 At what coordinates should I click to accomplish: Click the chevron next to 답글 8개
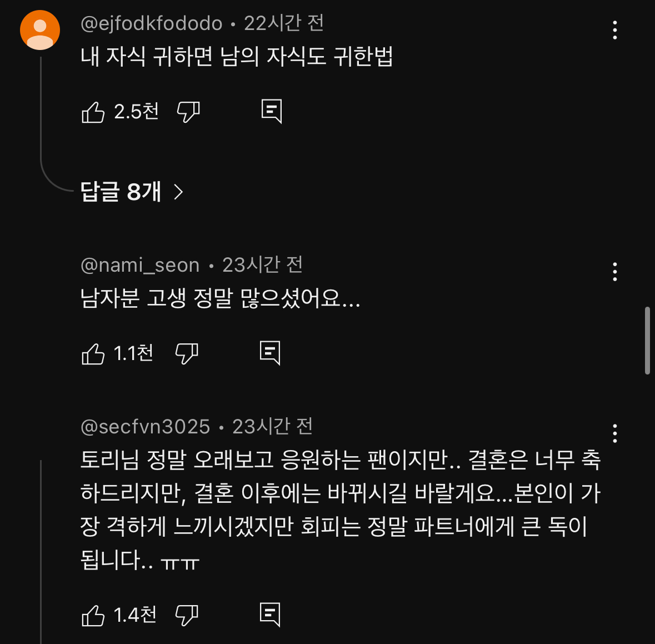(x=178, y=192)
